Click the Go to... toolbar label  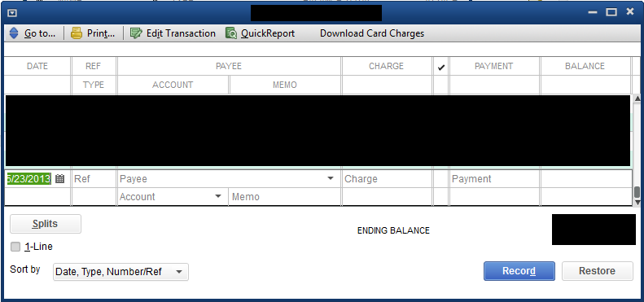tap(39, 33)
